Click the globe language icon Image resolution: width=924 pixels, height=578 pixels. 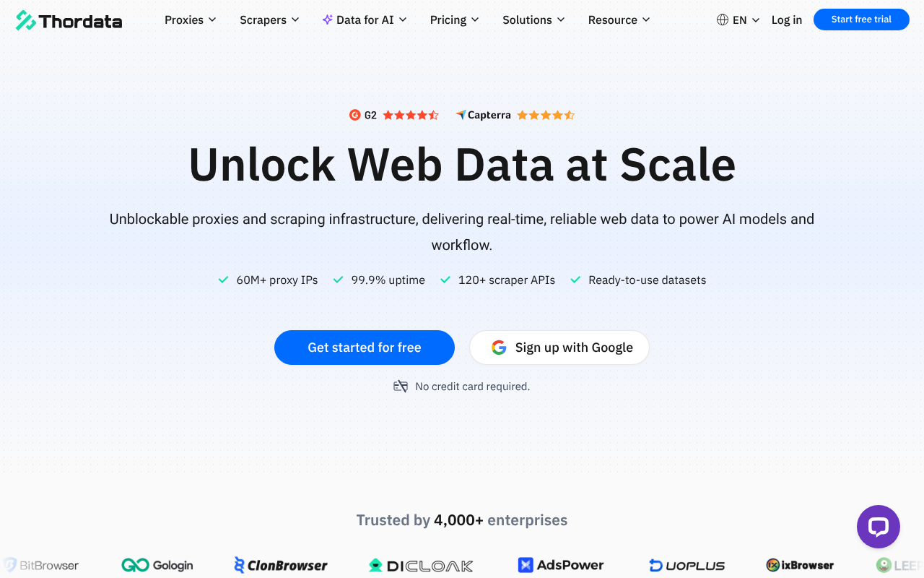pyautogui.click(x=722, y=20)
